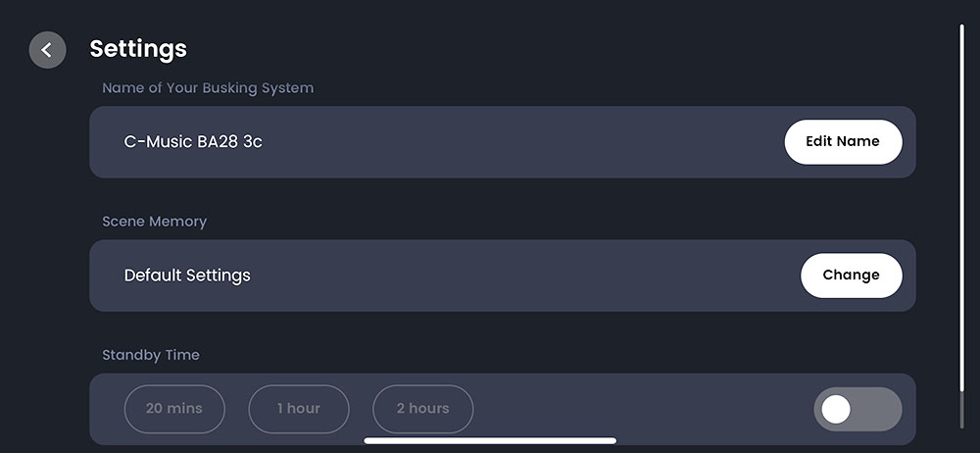Tap empty space in the busking system name card
Image resolution: width=980 pixels, height=453 pixels.
click(x=519, y=142)
